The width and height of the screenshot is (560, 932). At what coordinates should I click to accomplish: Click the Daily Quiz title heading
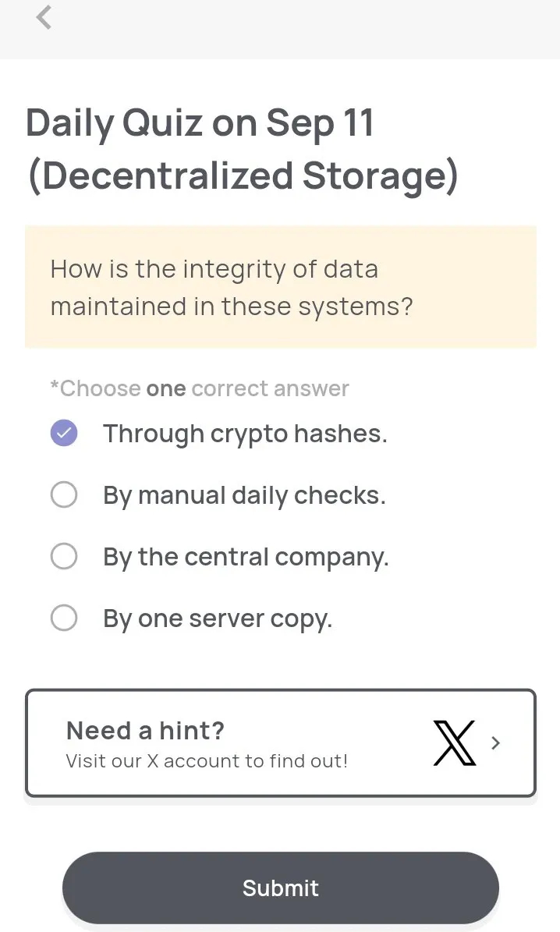coord(242,148)
